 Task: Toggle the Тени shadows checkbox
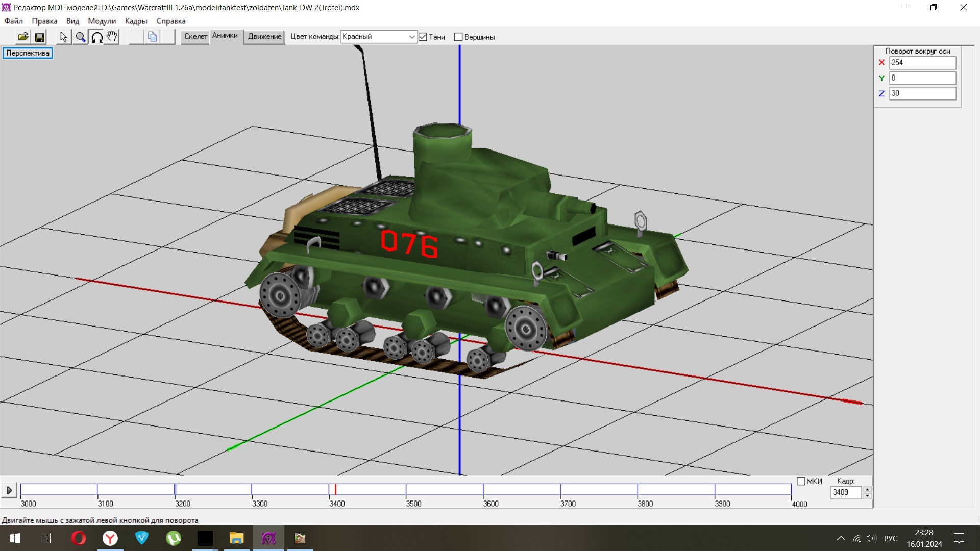point(423,37)
